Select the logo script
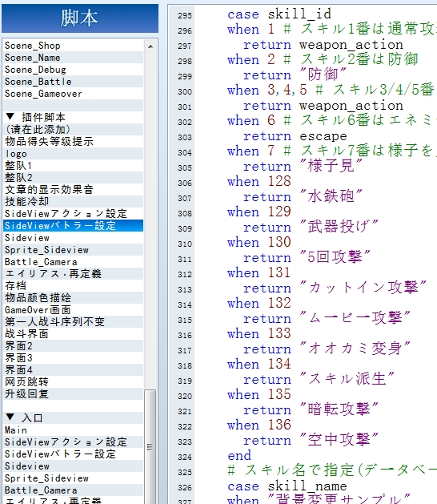Viewport: 437px width, 504px height. tap(73, 154)
